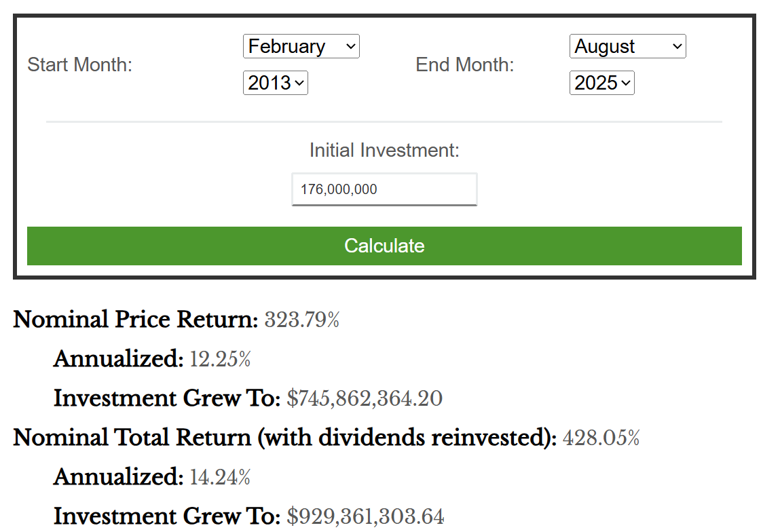Click the $745,862,364.20 result amount
Image resolution: width=780 pixels, height=532 pixels.
(x=365, y=398)
